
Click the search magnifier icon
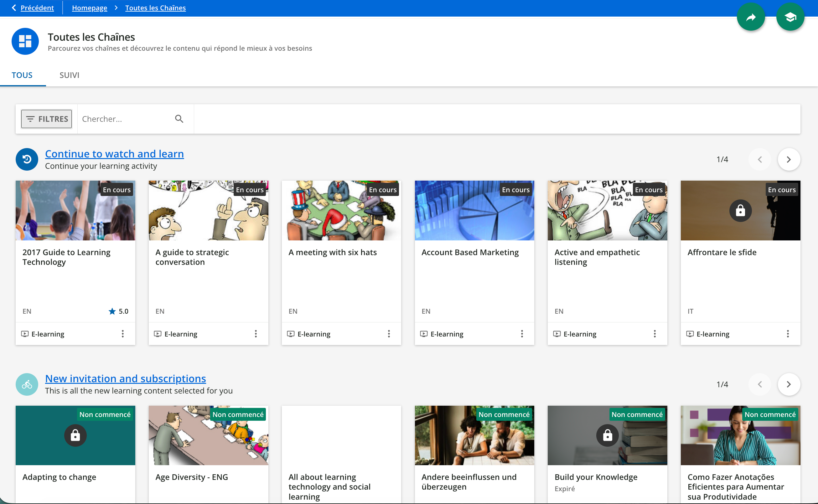(x=179, y=119)
